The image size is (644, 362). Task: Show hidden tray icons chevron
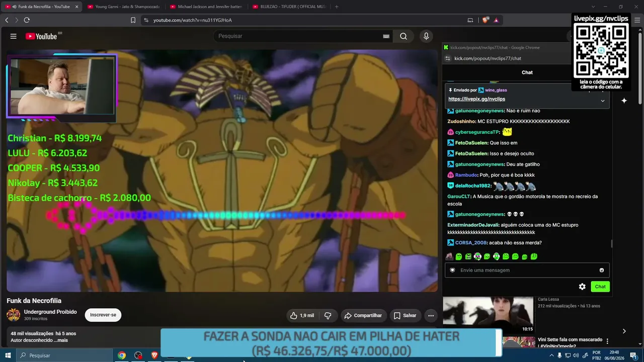(x=551, y=355)
